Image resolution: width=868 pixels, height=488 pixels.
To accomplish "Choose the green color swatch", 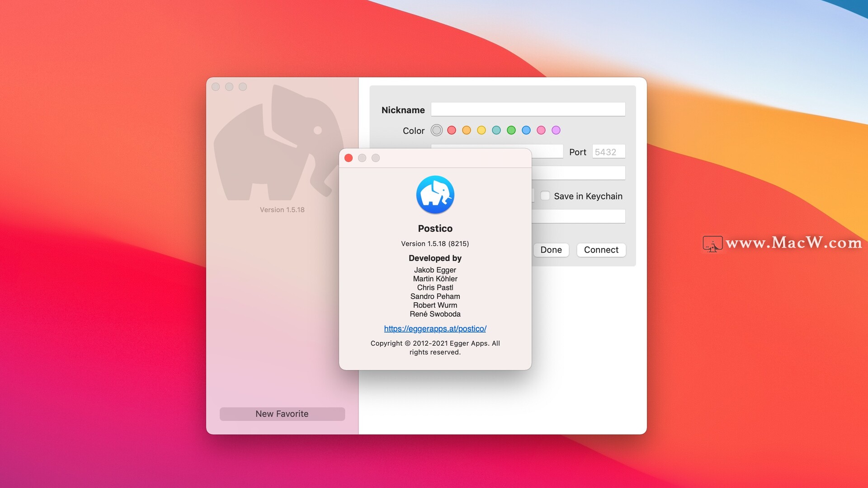I will coord(511,131).
